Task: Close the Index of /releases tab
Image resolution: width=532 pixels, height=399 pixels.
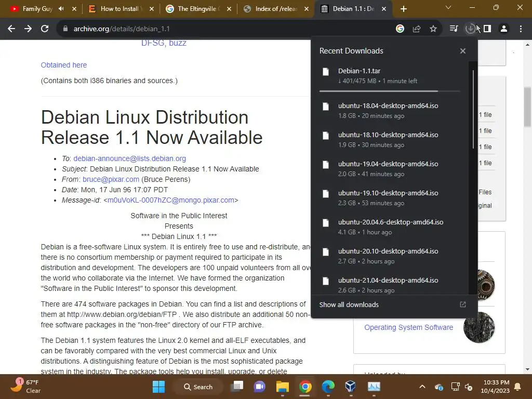Action: (x=307, y=9)
